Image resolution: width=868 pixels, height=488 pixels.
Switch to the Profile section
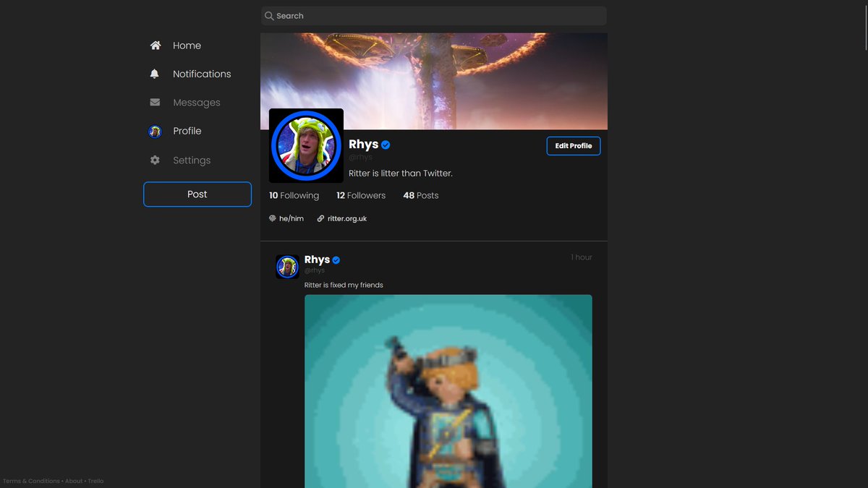point(187,131)
